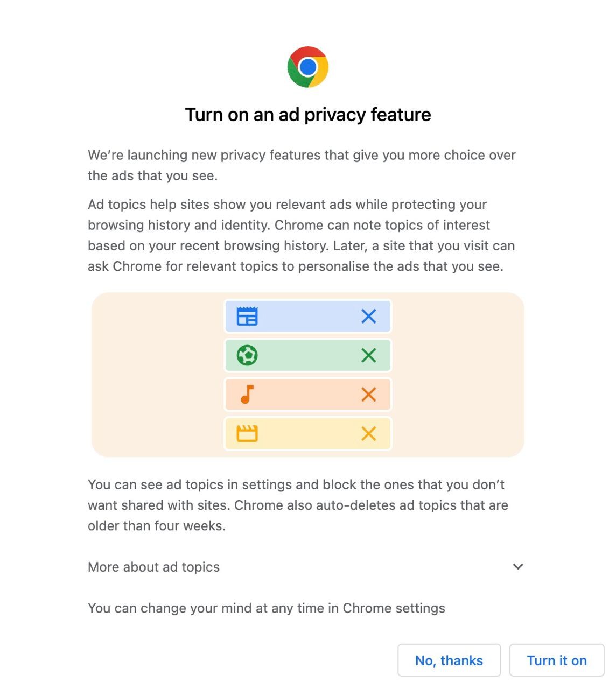
Task: Click the orange music note icon
Action: coord(247,395)
